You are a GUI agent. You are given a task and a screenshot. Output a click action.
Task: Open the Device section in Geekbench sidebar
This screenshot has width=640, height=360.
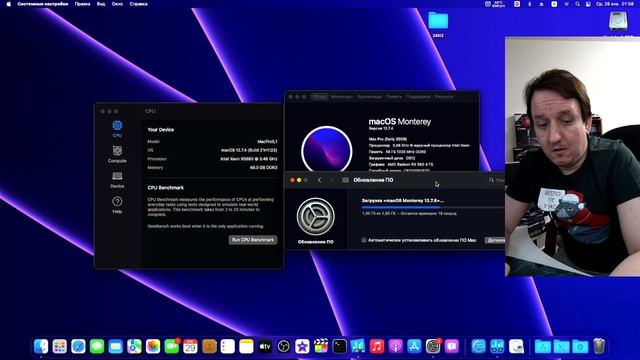[117, 180]
